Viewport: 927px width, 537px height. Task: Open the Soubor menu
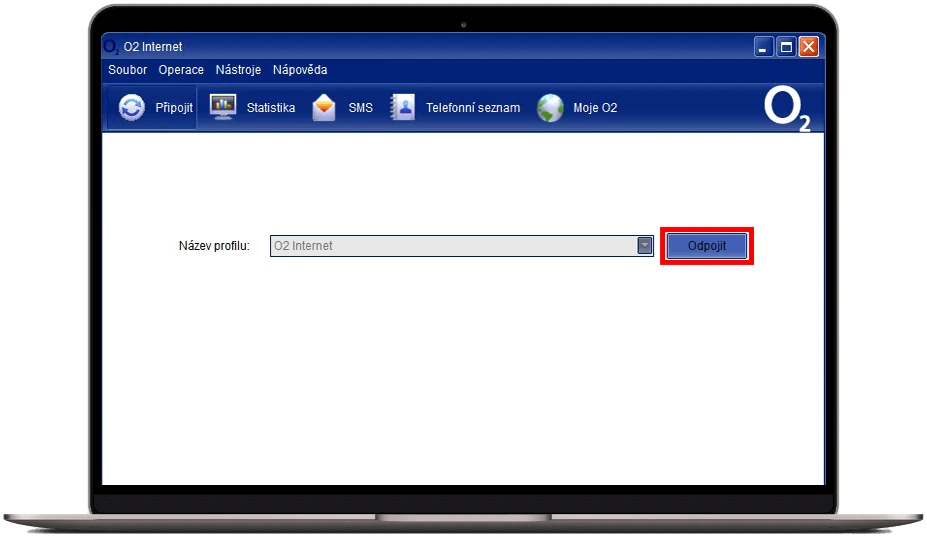coord(127,70)
